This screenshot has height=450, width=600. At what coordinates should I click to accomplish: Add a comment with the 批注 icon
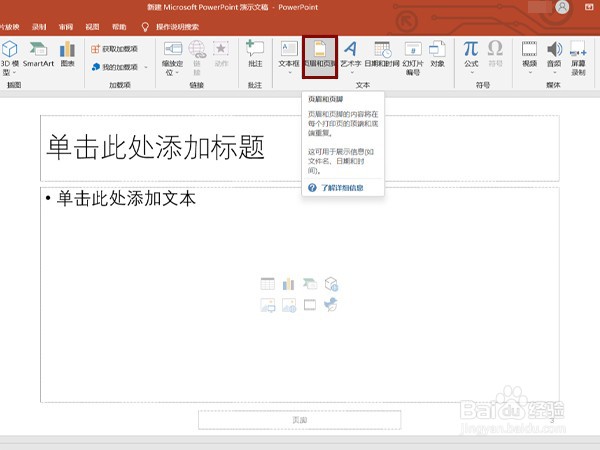point(255,48)
